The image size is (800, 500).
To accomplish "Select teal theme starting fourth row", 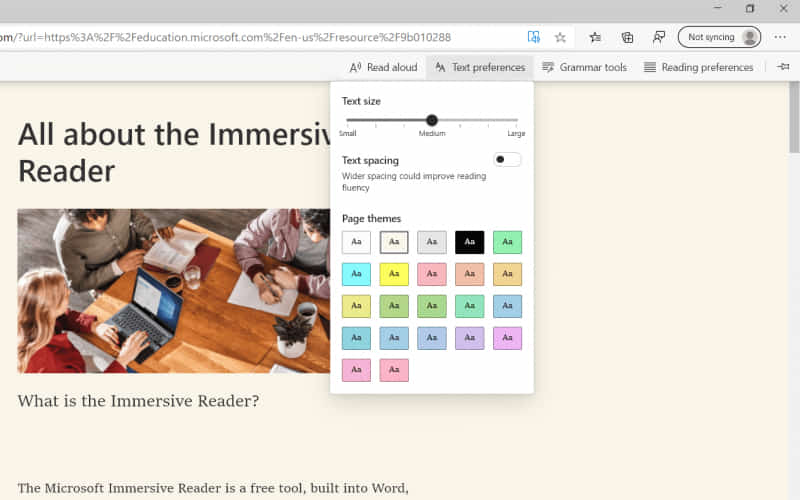I will pyautogui.click(x=356, y=338).
